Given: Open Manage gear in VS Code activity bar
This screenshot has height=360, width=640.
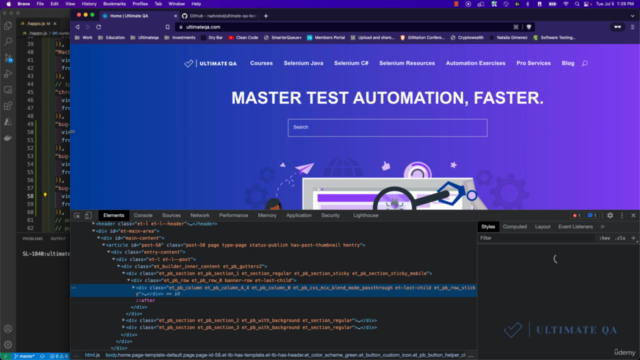Looking at the screenshot, I should coord(8,344).
